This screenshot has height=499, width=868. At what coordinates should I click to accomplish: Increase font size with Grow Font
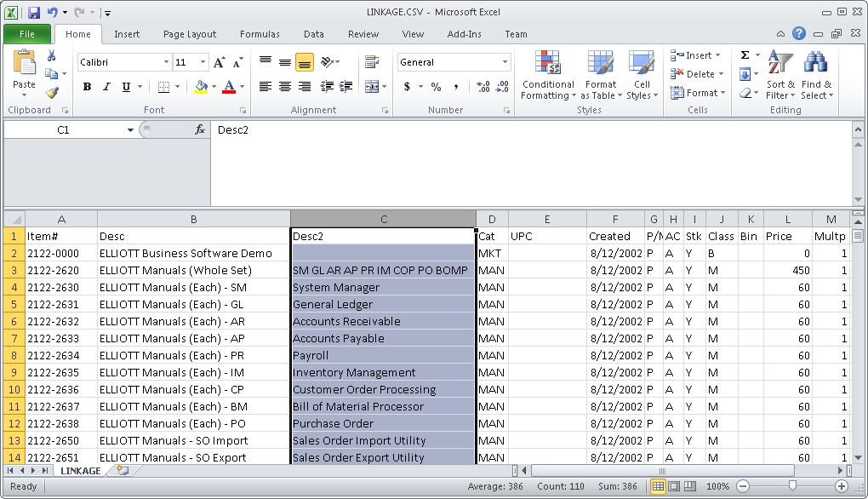(220, 62)
